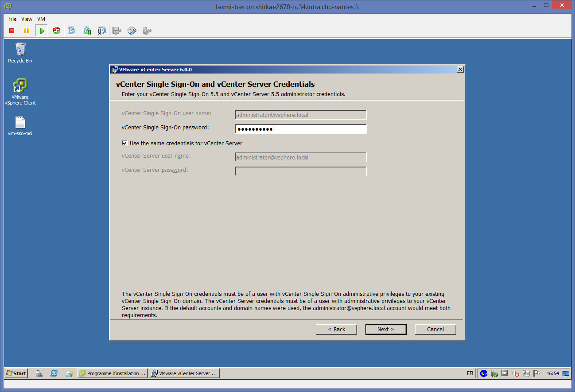Open the VM menu
The width and height of the screenshot is (575, 392).
[41, 19]
